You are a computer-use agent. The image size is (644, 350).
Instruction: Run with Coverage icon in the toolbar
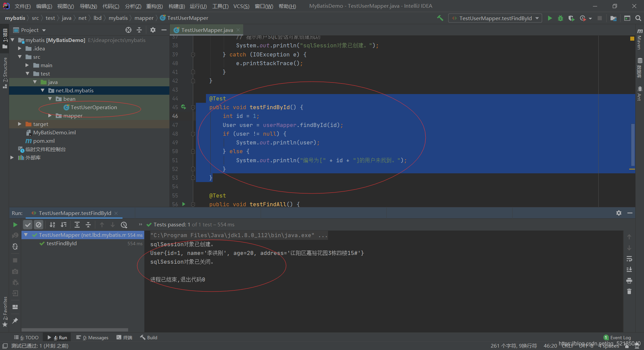click(x=572, y=18)
